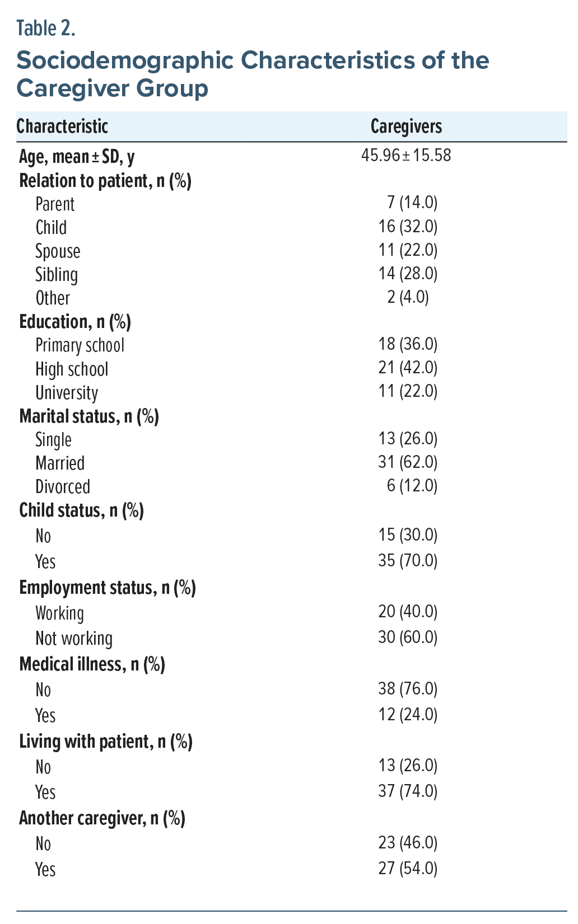Select the "Not working" row label
578x924 pixels.
click(x=74, y=638)
